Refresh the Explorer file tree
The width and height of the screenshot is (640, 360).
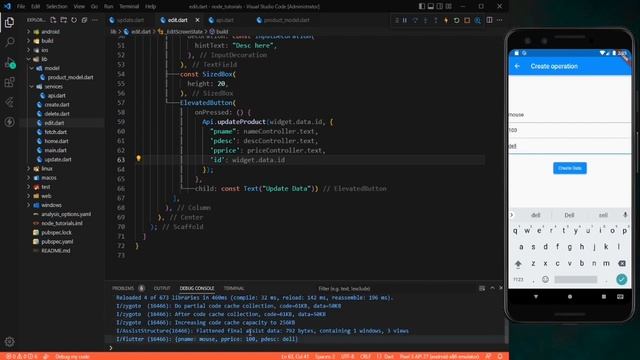point(74,20)
